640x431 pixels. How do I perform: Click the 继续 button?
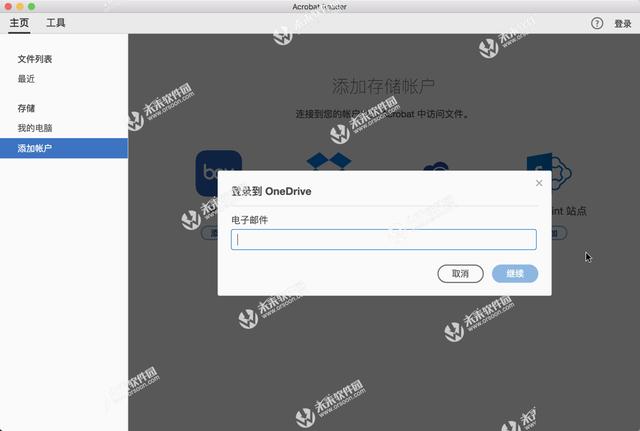coord(515,274)
